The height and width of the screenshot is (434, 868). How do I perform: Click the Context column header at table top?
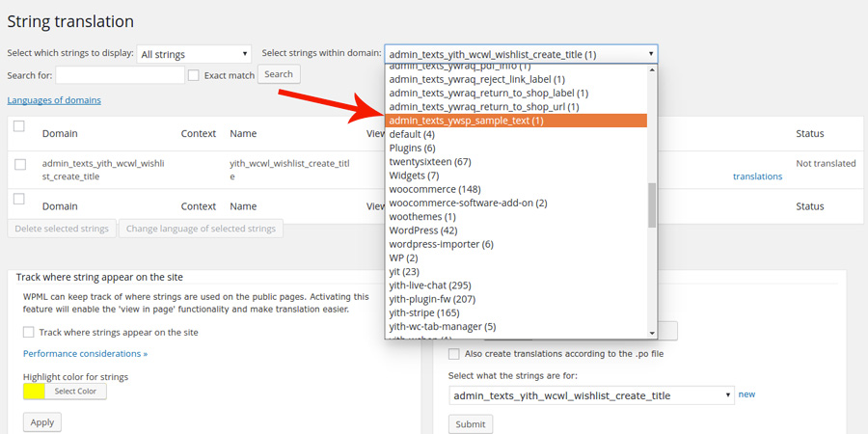[198, 134]
